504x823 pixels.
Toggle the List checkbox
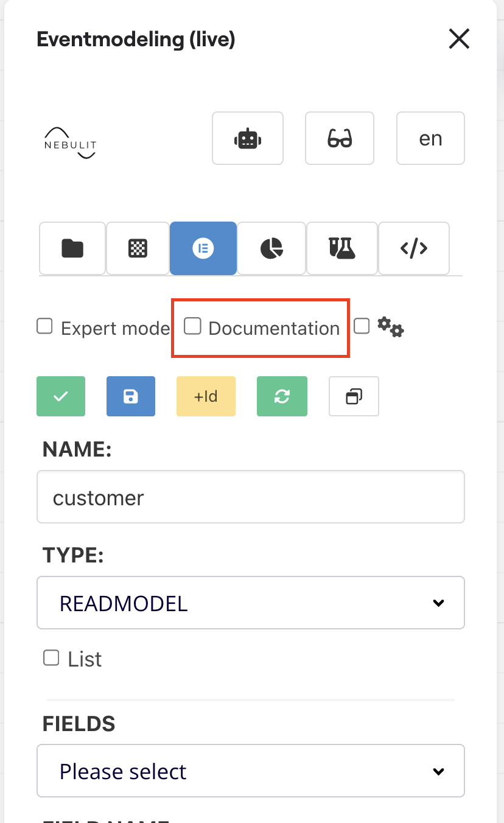point(51,658)
